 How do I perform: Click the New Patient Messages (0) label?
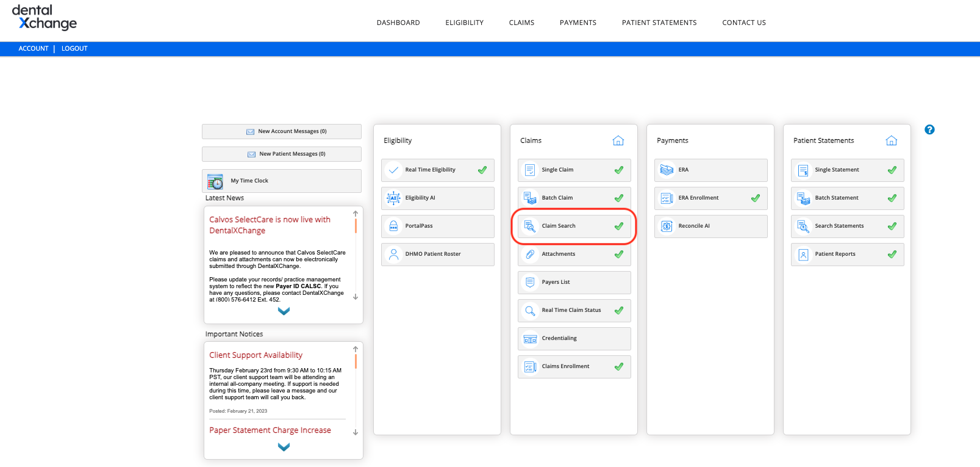(293, 154)
